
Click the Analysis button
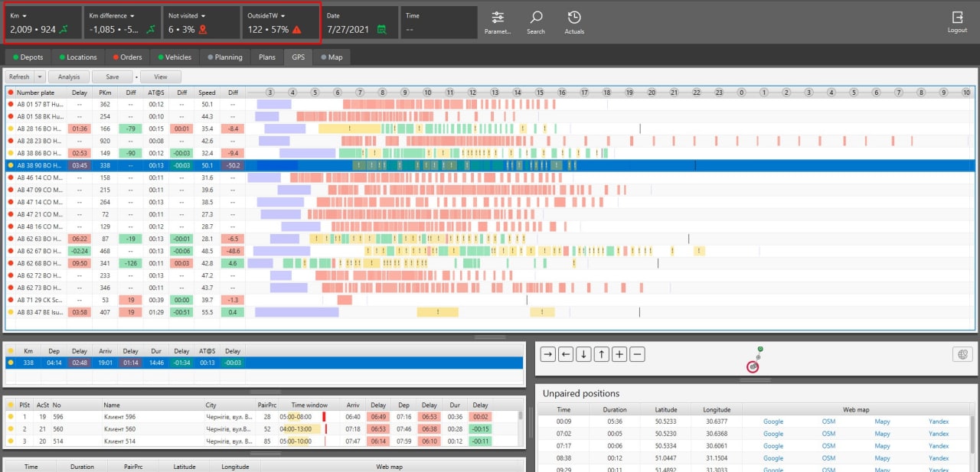[x=69, y=77]
